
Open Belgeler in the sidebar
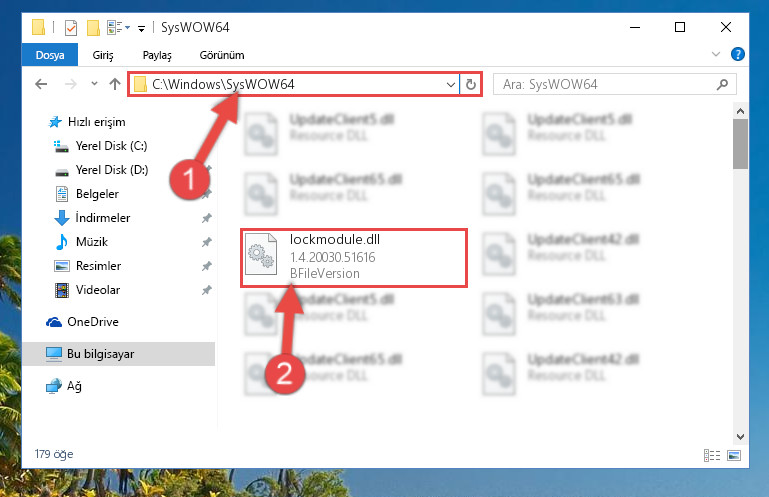pos(97,194)
